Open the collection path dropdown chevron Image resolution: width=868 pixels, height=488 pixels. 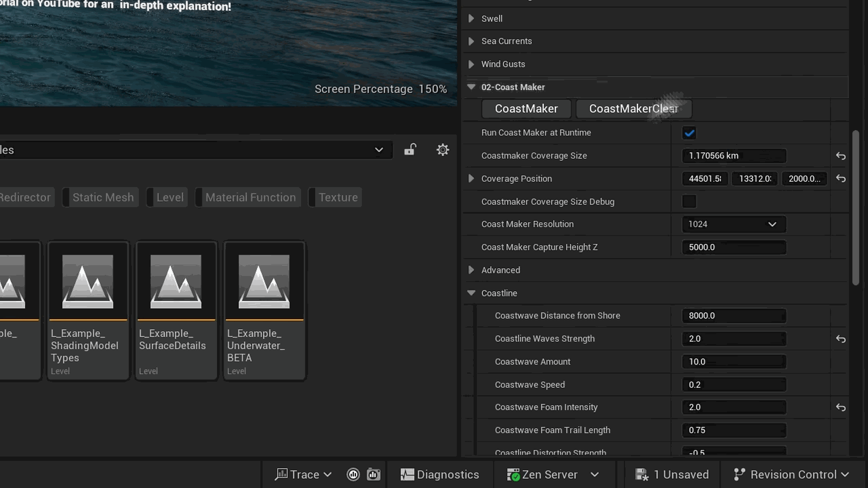point(379,150)
